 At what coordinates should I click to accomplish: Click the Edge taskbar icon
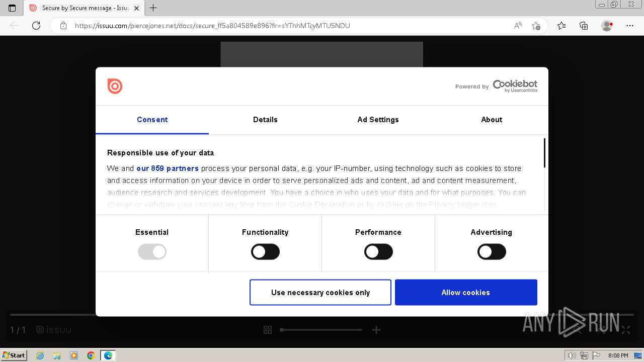pos(108,355)
